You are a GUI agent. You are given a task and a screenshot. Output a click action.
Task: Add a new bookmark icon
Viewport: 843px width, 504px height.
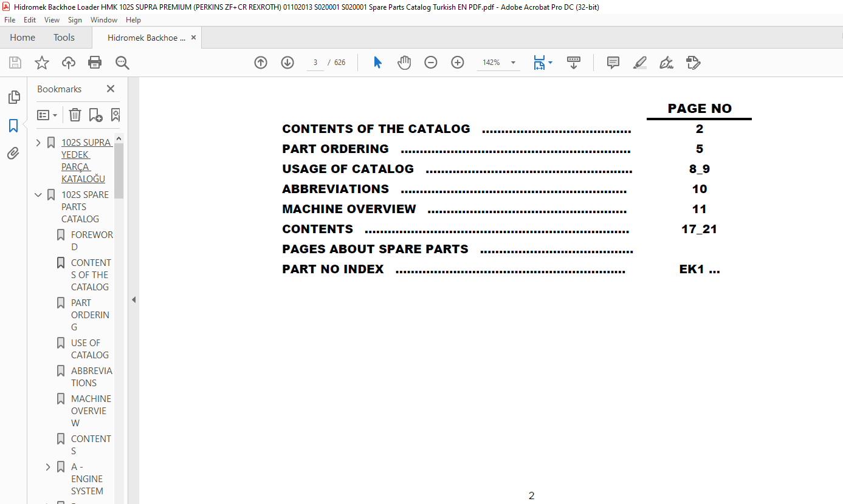[95, 115]
